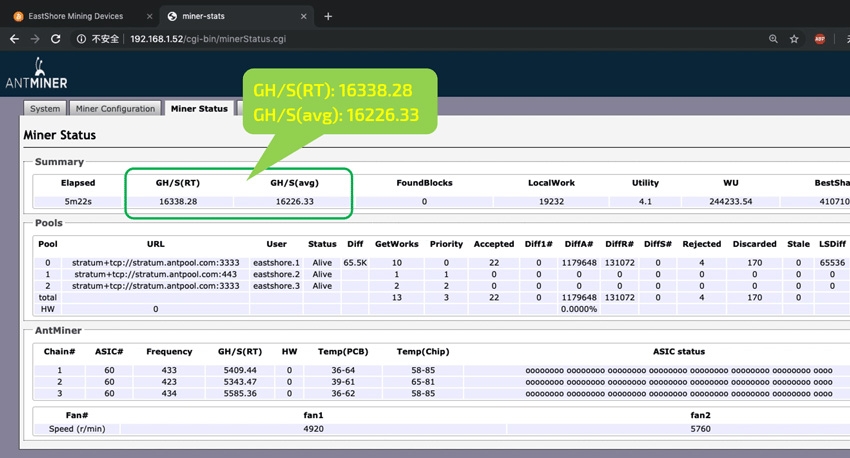Switch to EastShore Mining Devices browser tab

click(76, 16)
